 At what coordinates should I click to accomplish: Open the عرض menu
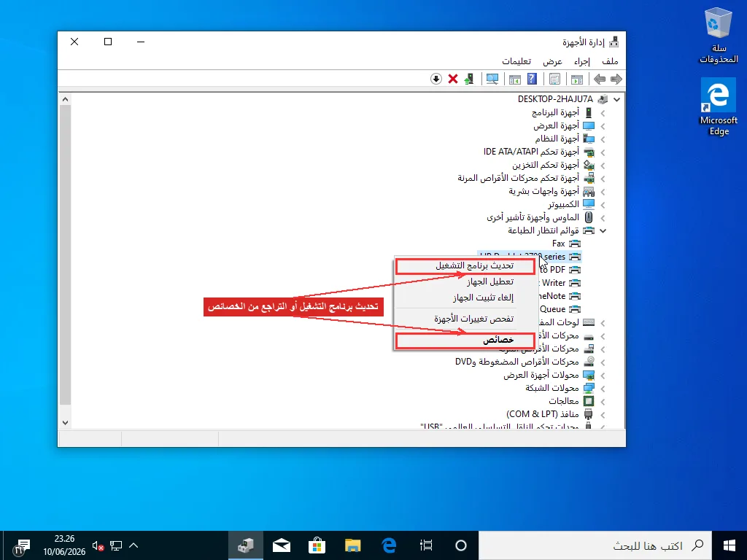click(x=553, y=61)
